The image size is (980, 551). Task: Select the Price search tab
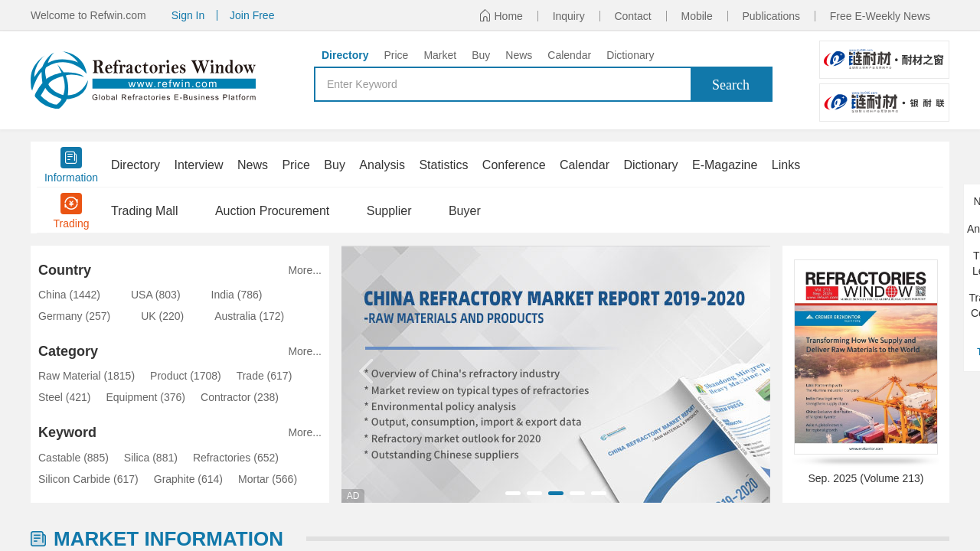pos(396,55)
